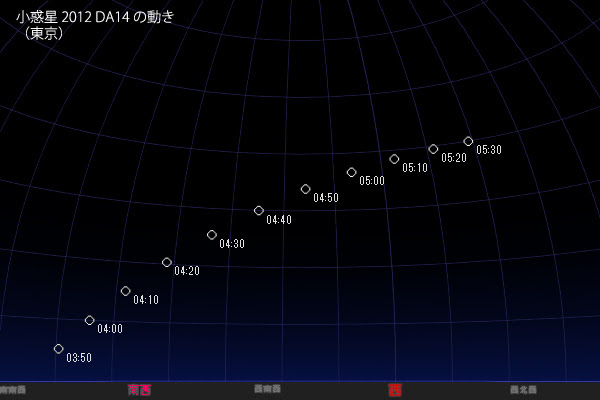Click the 05:00 position diamond
The image size is (600, 400).
pyautogui.click(x=351, y=172)
